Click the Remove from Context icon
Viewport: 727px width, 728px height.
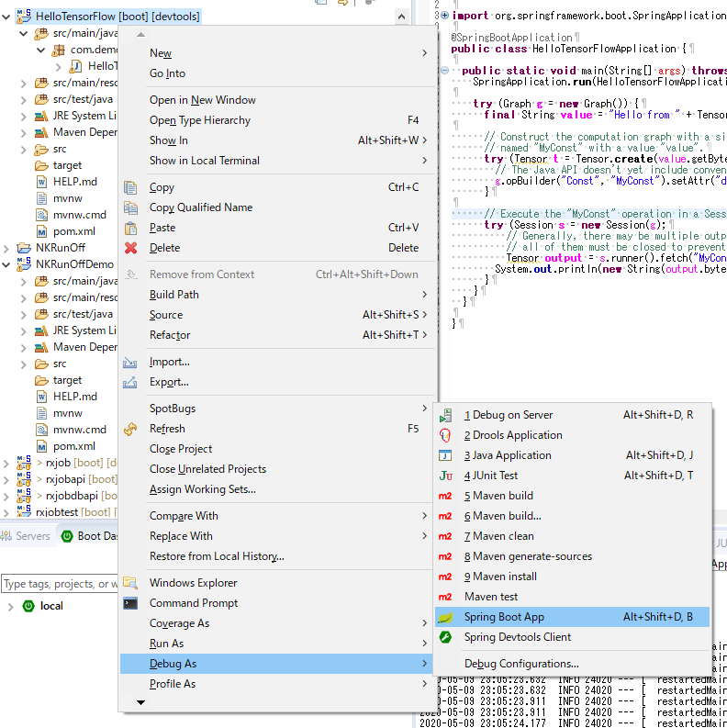pyautogui.click(x=131, y=274)
